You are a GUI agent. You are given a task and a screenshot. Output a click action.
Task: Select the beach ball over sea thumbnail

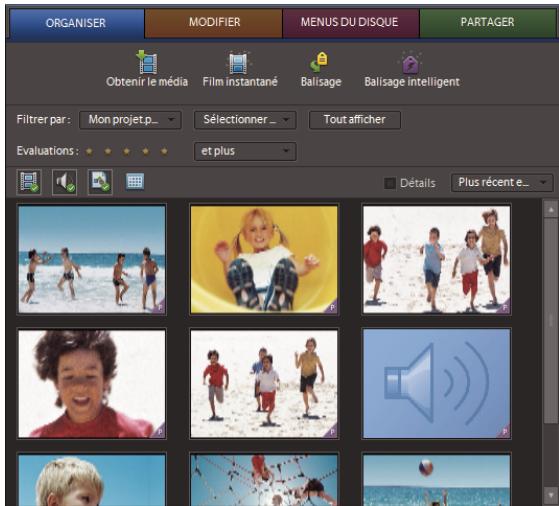click(436, 479)
